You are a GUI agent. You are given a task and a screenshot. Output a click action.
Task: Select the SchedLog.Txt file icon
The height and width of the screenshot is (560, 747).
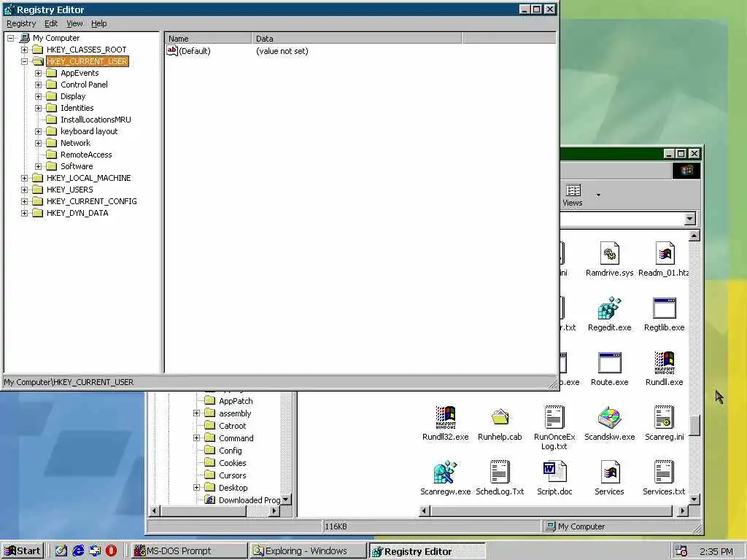pos(500,472)
